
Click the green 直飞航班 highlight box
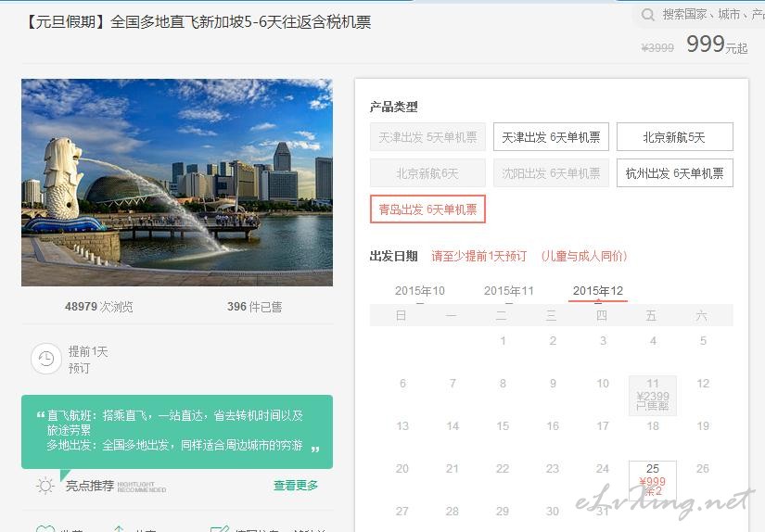coord(177,432)
